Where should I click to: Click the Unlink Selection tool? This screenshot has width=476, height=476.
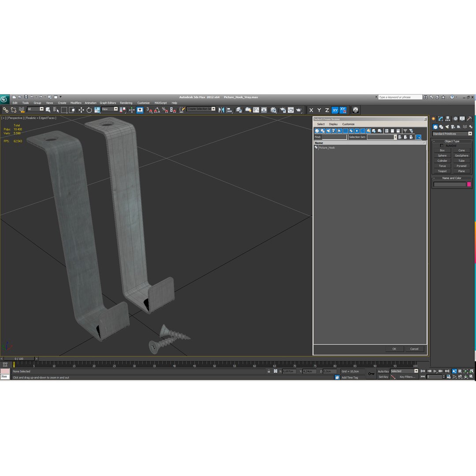point(13,110)
